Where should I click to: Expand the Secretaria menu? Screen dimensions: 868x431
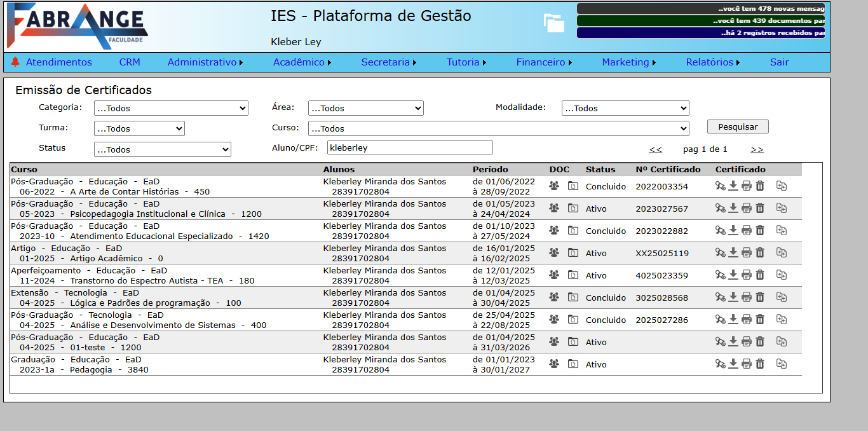(x=389, y=62)
